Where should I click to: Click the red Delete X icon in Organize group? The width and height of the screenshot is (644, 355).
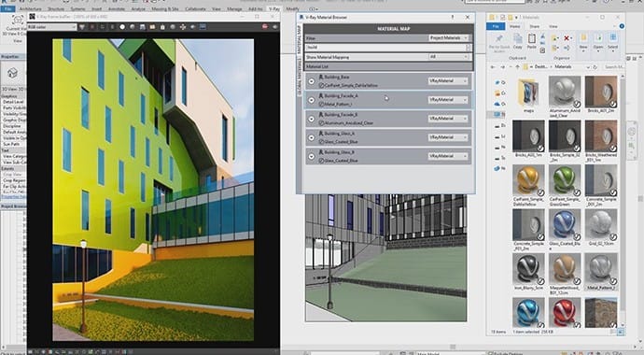tap(567, 38)
